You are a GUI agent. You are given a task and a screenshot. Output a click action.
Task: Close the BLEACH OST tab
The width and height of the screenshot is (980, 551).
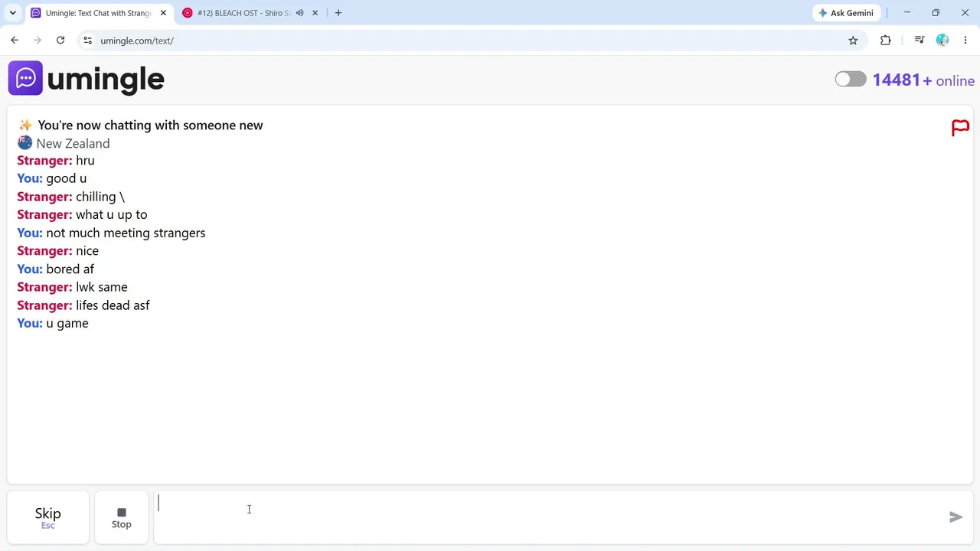coord(315,13)
